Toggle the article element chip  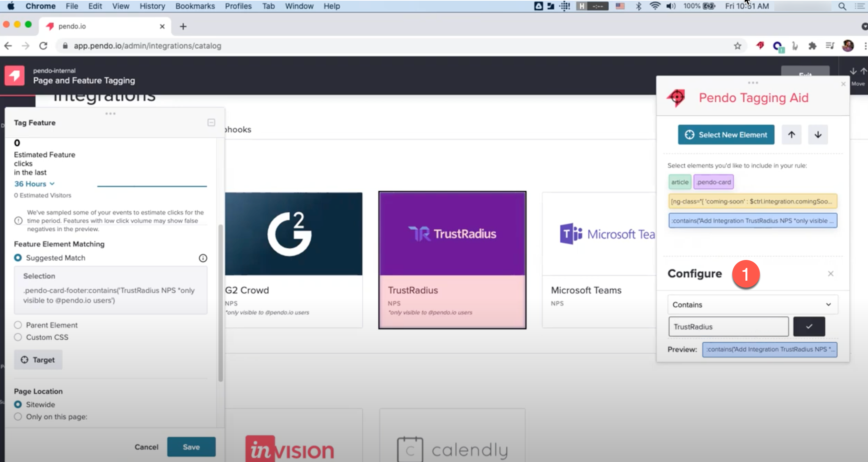point(680,182)
